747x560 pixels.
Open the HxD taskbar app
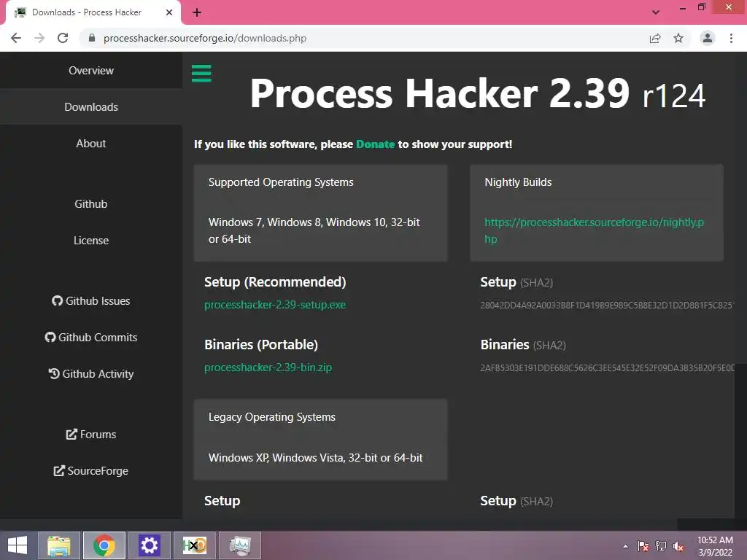tap(194, 545)
